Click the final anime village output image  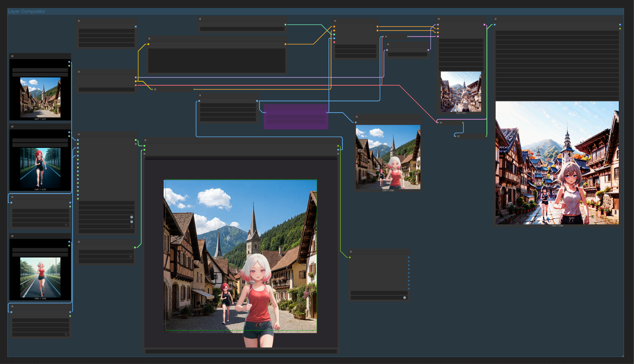point(557,163)
